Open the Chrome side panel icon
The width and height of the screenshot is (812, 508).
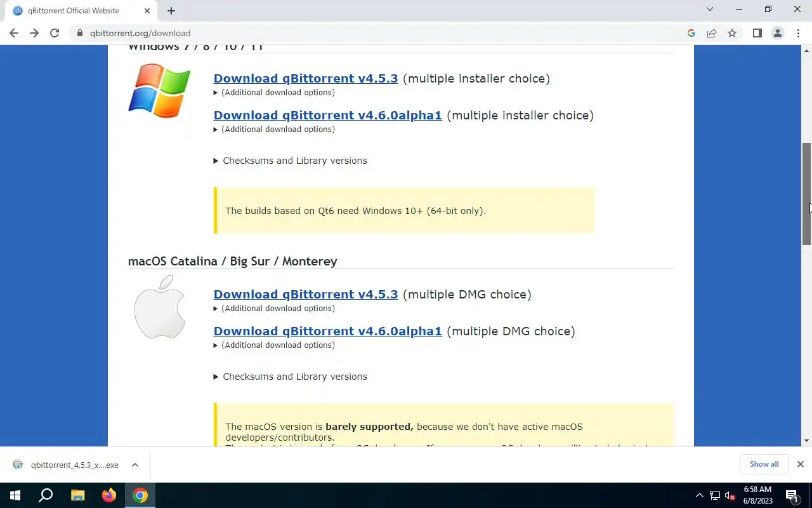pos(757,33)
